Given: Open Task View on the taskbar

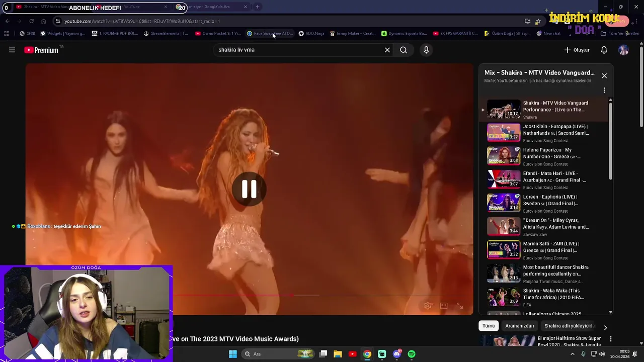Looking at the screenshot, I should [323, 354].
